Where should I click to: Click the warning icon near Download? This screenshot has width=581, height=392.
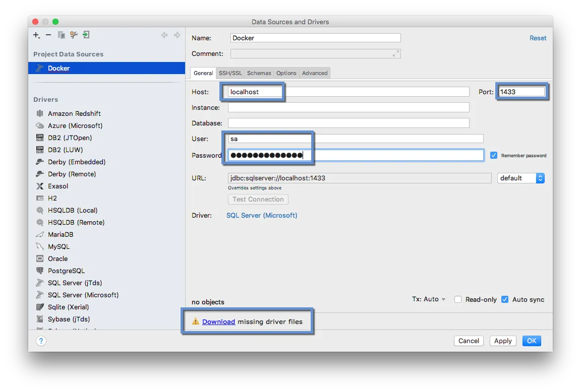[195, 321]
